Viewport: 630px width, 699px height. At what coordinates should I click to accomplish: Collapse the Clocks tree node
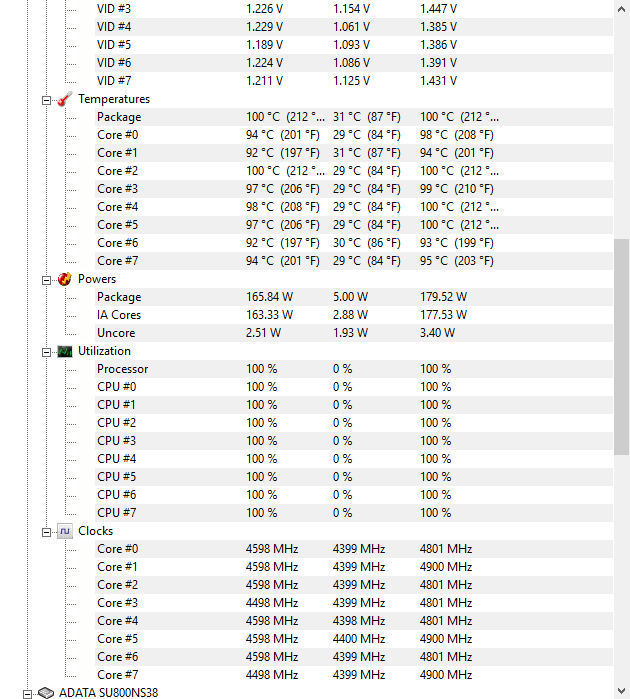(x=46, y=532)
